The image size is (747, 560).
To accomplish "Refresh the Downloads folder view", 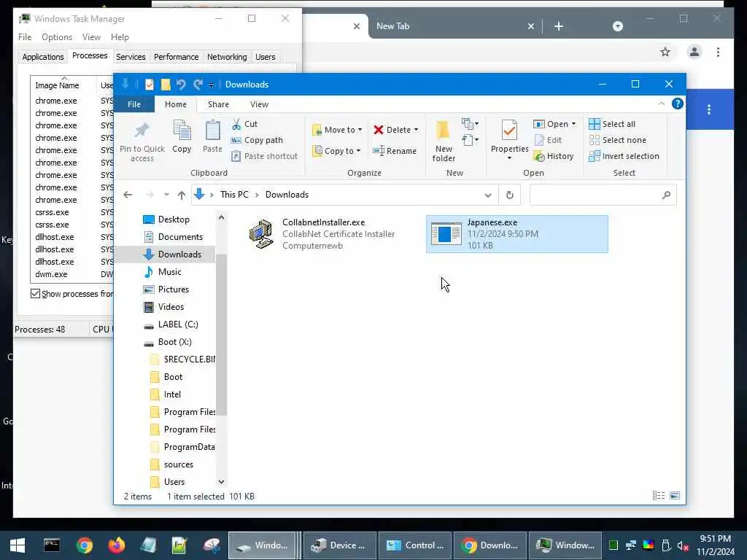I will (x=510, y=195).
